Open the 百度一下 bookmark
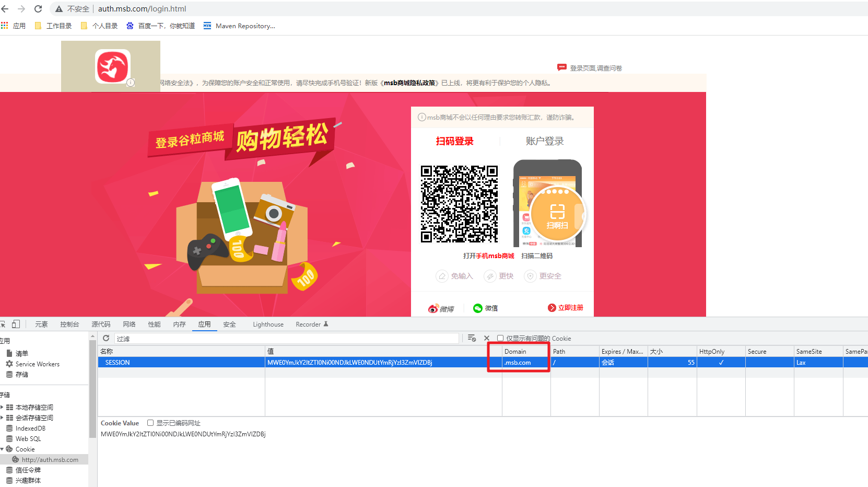Viewport: 868px width, 487px height. [x=161, y=26]
